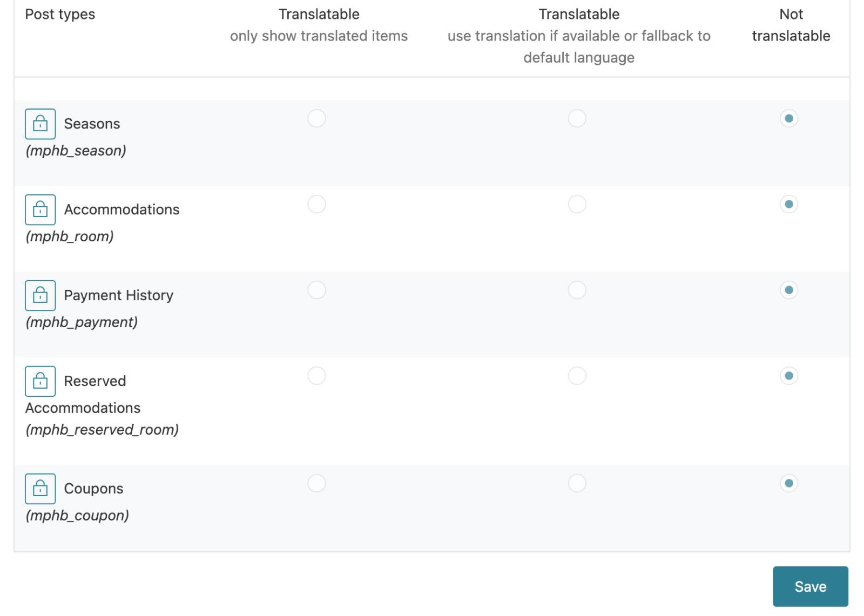This screenshot has height=616, width=864.
Task: Select Not translatable for Seasons
Action: (x=788, y=118)
